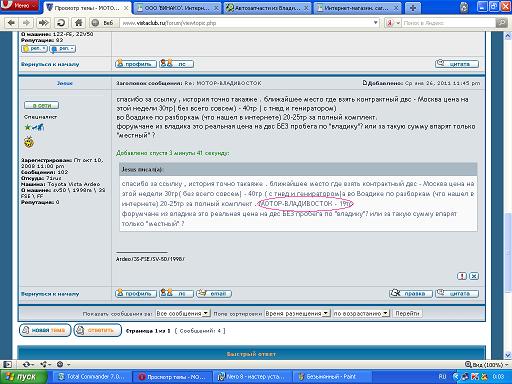Click the 'правка' edit button
The image size is (512, 384).
click(411, 293)
